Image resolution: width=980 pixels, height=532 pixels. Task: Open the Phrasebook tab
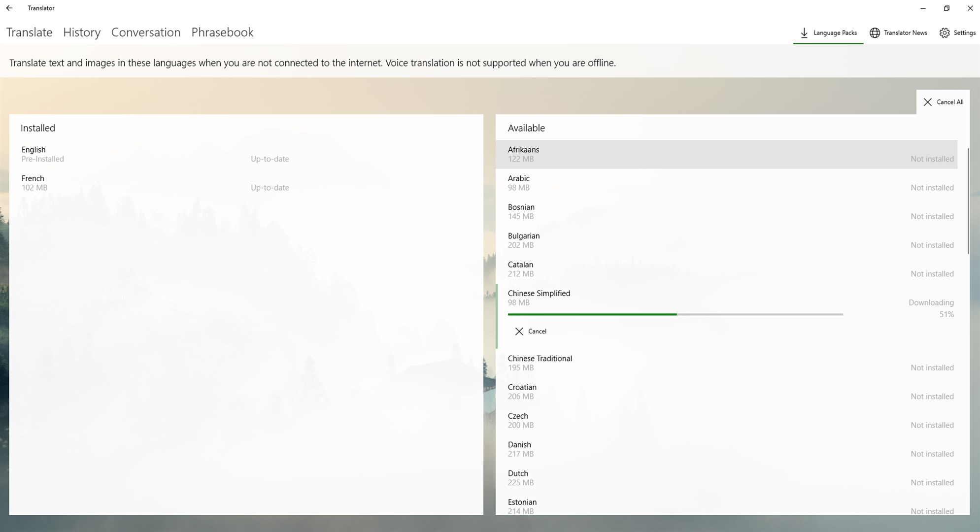[x=222, y=33]
